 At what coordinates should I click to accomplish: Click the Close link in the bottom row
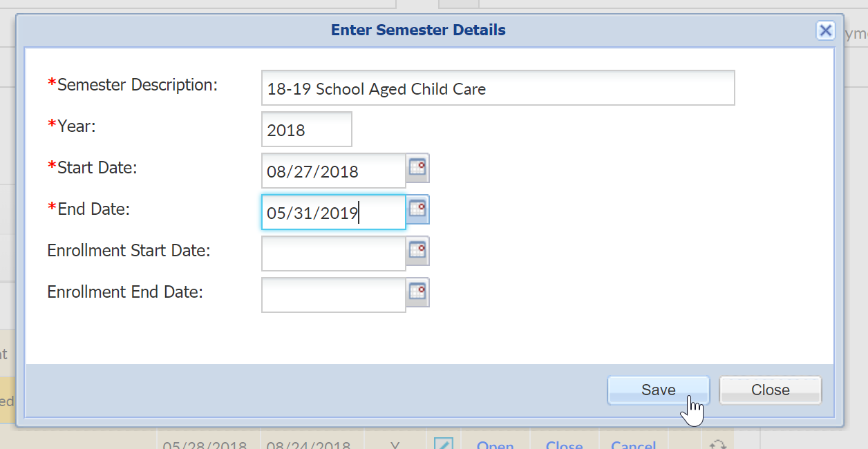coord(564,445)
